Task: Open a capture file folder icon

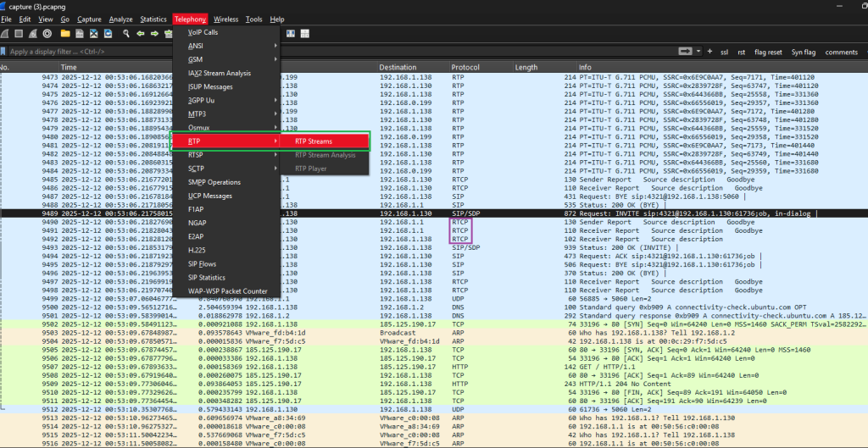Action: pos(64,34)
